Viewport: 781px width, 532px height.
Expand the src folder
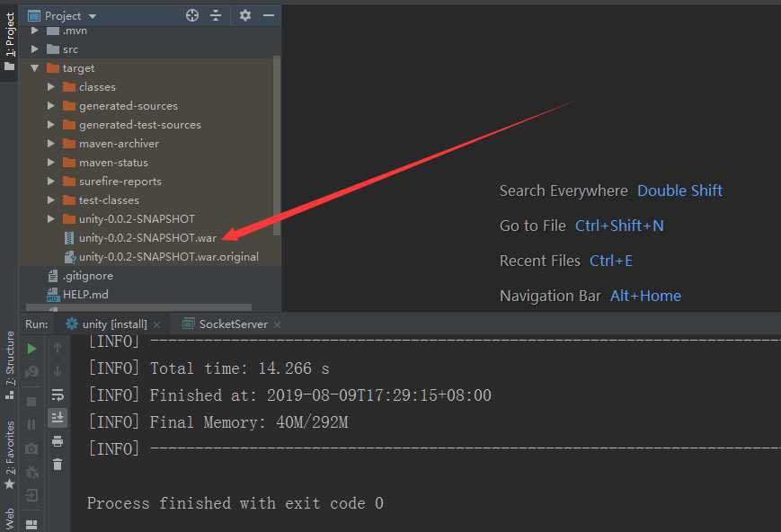tap(34, 49)
